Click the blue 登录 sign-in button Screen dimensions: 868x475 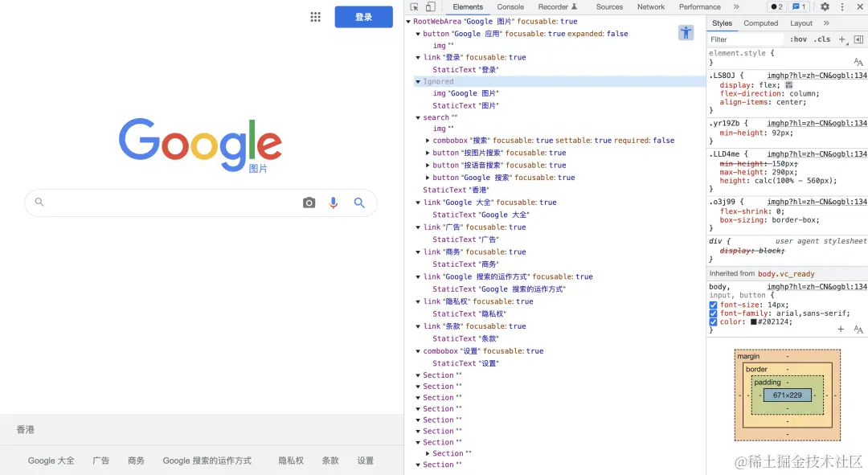pyautogui.click(x=364, y=17)
